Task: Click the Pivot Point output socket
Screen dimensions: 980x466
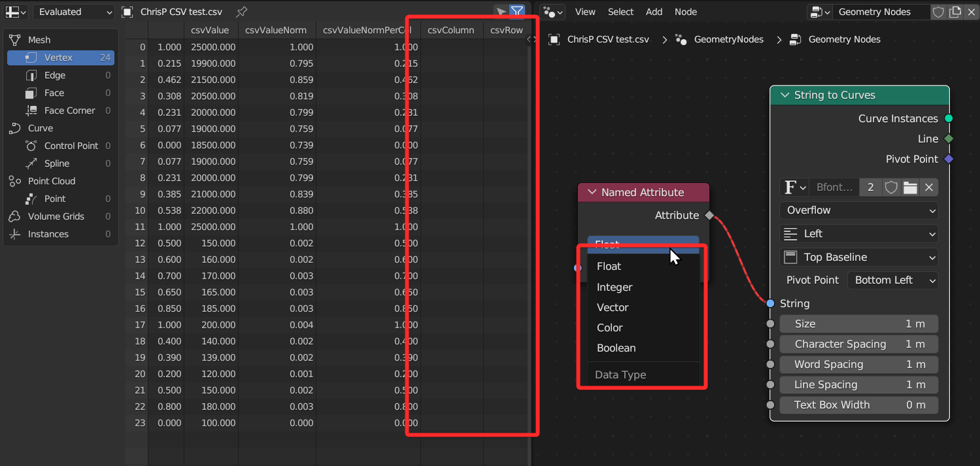Action: (949, 159)
